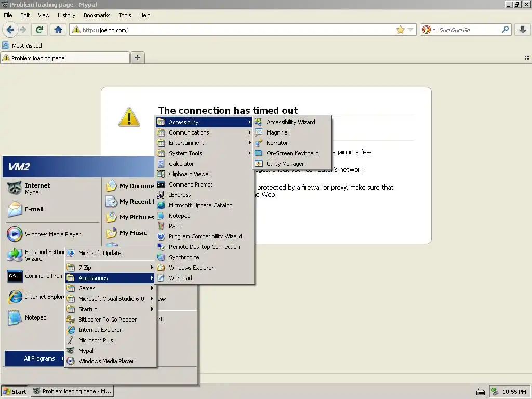Click Mypal taskbar window button
The width and height of the screenshot is (532, 399).
(72, 392)
